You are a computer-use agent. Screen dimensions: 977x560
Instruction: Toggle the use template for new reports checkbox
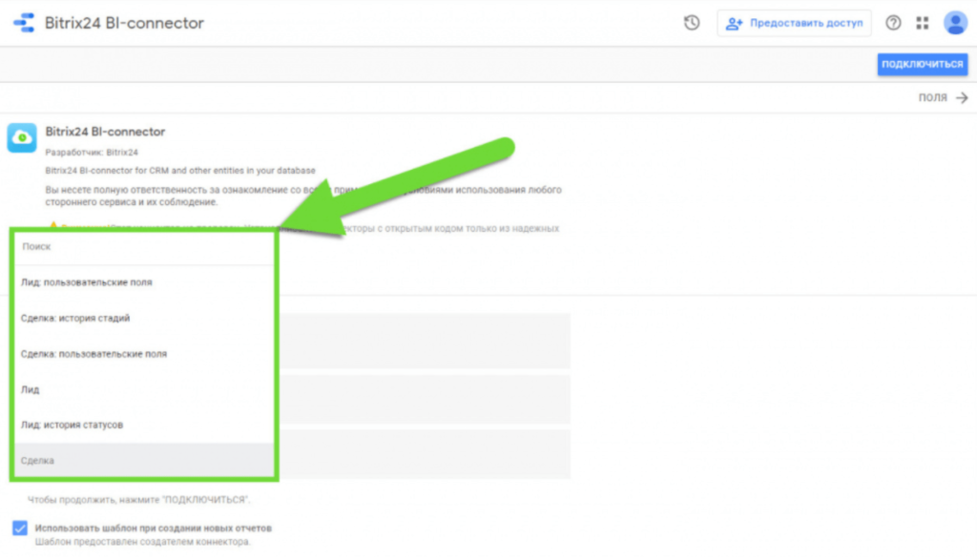coord(20,528)
